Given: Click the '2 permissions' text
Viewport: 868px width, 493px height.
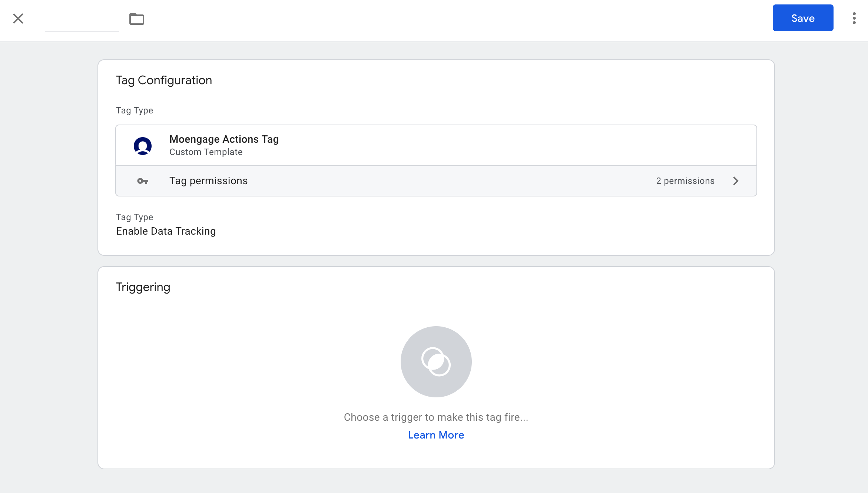Looking at the screenshot, I should point(685,181).
